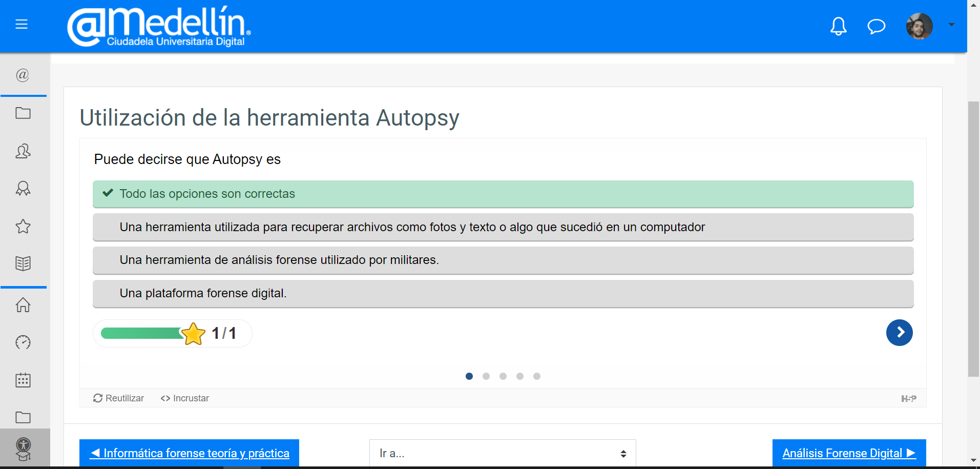Click the gold star score icon
The height and width of the screenshot is (469, 980).
[x=193, y=334]
